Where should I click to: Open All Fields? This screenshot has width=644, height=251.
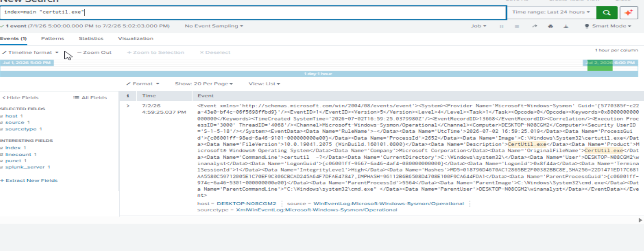(90, 98)
